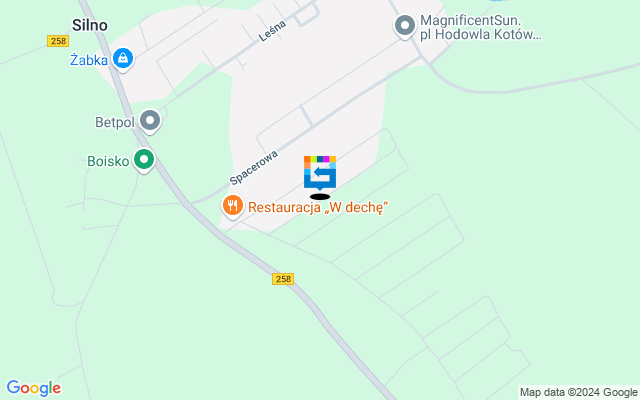
Task: Click the Żabka shop pin icon
Action: [x=123, y=59]
